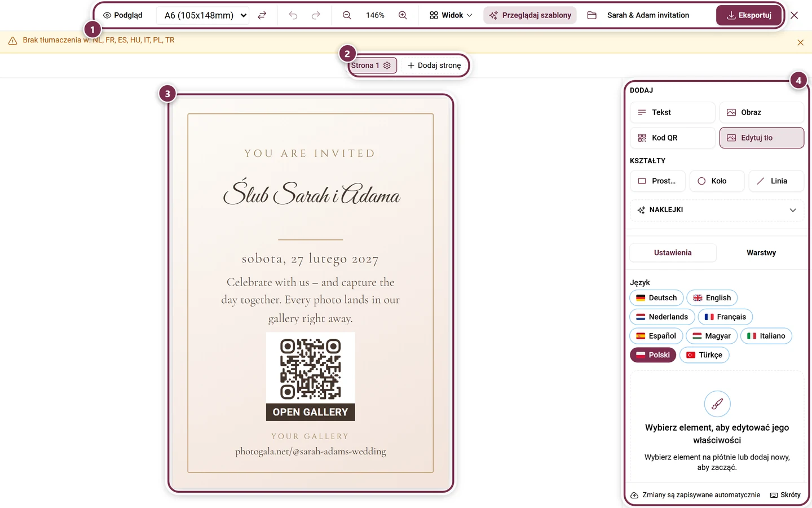Choose Français language
812x508 pixels.
pyautogui.click(x=725, y=317)
